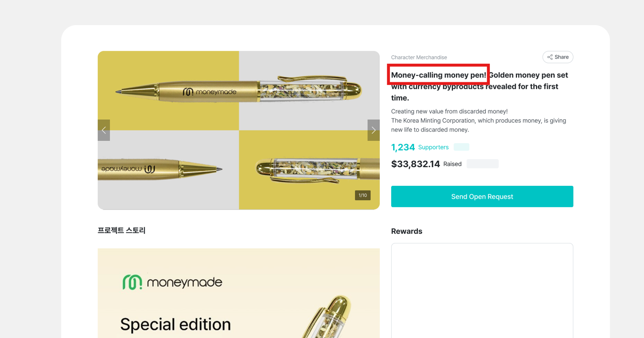Image resolution: width=644 pixels, height=338 pixels.
Task: Select the 프로젝트 스토리 section heading
Action: click(x=122, y=231)
